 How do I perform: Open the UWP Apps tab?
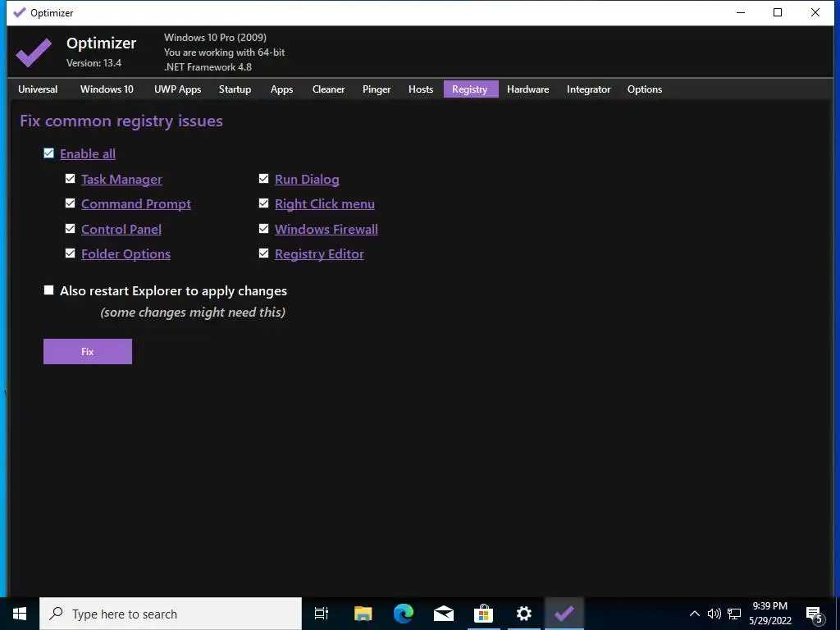click(x=178, y=89)
